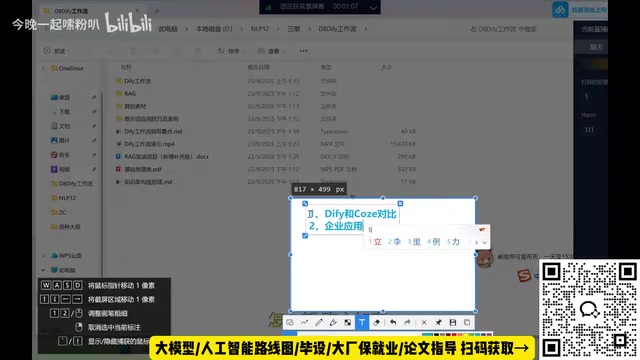Show next page of IME candidates
The height and width of the screenshot is (360, 640).
pyautogui.click(x=476, y=242)
